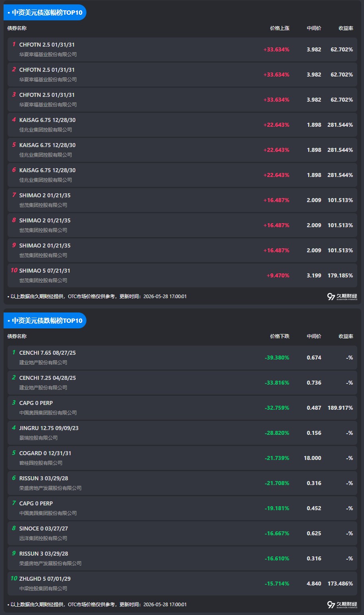
Task: Click the -39.380% price drop value
Action: click(277, 358)
